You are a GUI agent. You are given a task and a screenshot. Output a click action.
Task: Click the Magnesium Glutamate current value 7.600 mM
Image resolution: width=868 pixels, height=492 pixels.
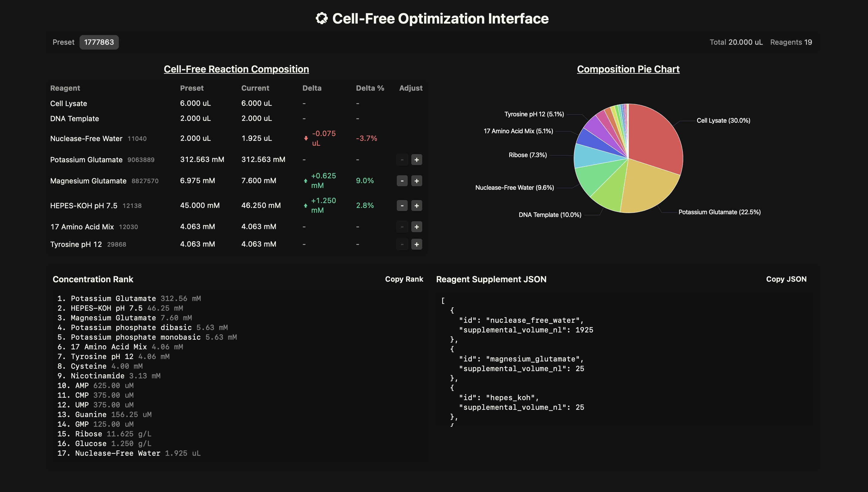[259, 181]
